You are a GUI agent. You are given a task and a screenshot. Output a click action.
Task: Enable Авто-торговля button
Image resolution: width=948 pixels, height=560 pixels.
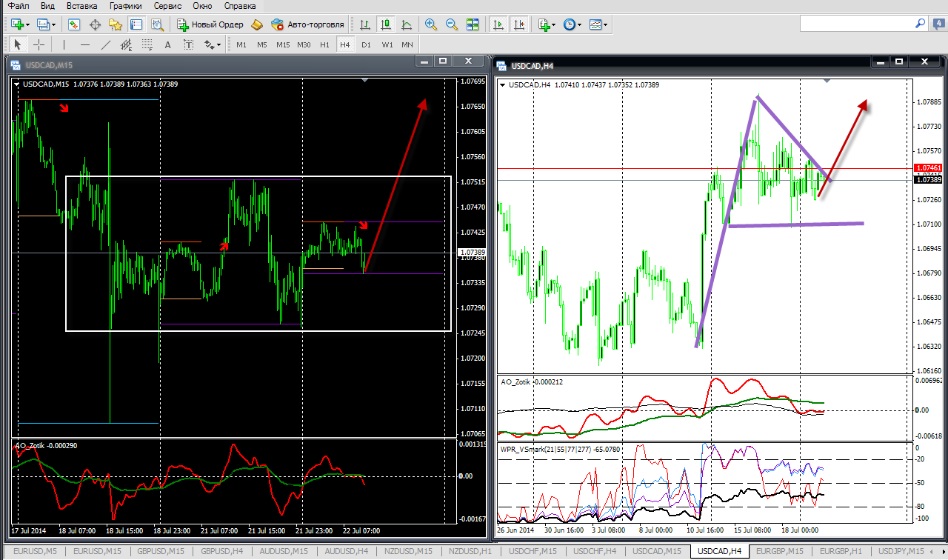point(308,24)
